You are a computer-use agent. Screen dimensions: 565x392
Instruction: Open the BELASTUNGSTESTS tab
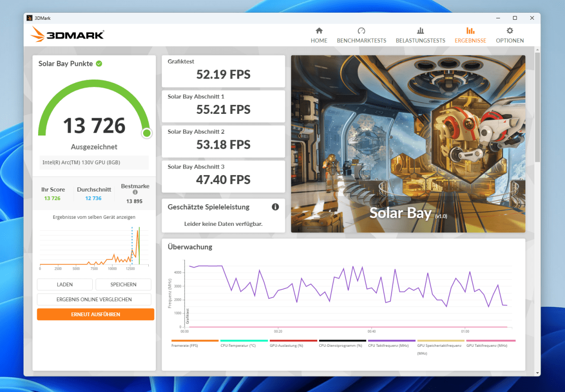(x=420, y=35)
